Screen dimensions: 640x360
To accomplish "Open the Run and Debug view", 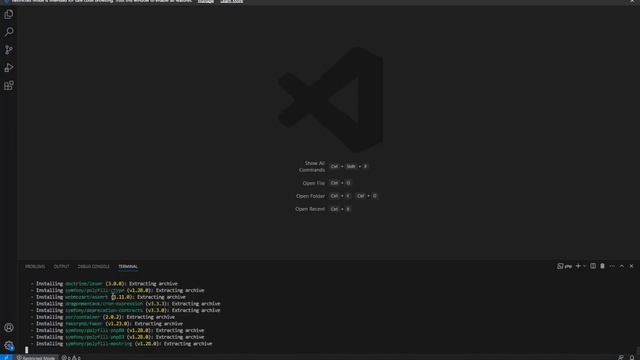I will pos(9,68).
